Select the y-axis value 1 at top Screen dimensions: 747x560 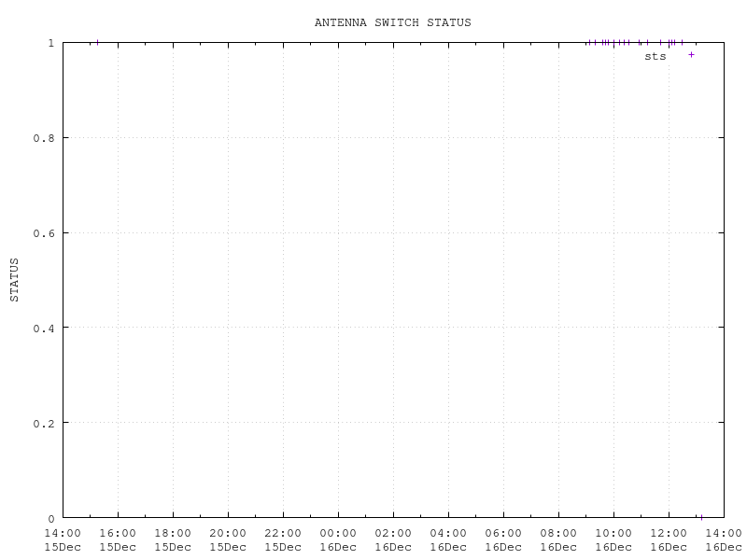coord(50,43)
